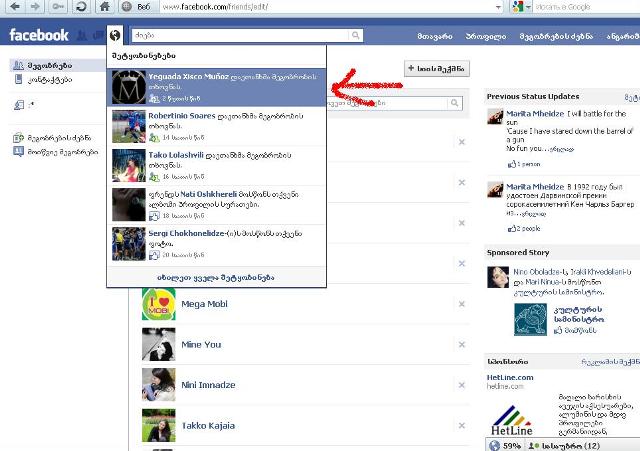Open the friend requests icon in header

pos(82,36)
